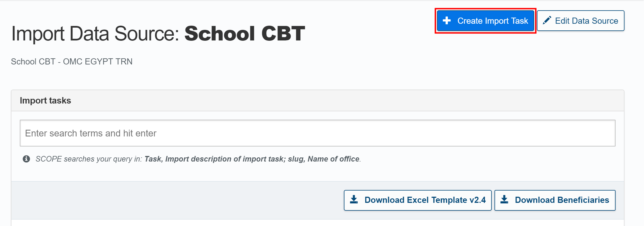Click the download icon for Beneficiaries
This screenshot has height=226, width=644.
tap(504, 199)
